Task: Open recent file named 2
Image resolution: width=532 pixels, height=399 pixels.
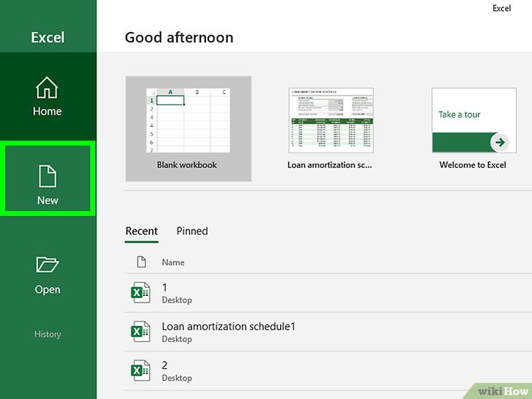Action: (328, 371)
